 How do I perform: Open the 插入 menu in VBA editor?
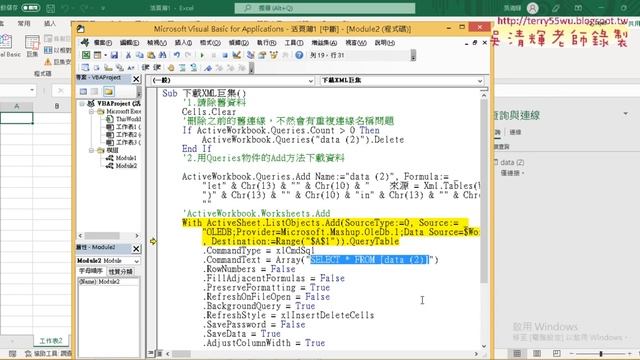tap(183, 42)
